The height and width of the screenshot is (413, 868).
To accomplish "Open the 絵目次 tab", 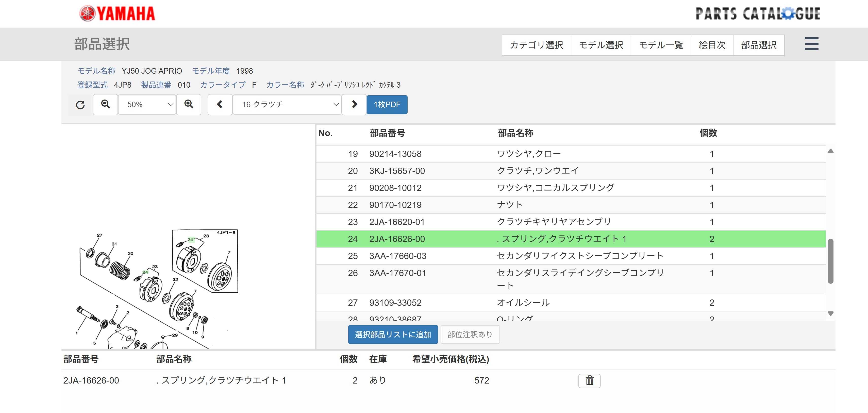I will tap(712, 45).
